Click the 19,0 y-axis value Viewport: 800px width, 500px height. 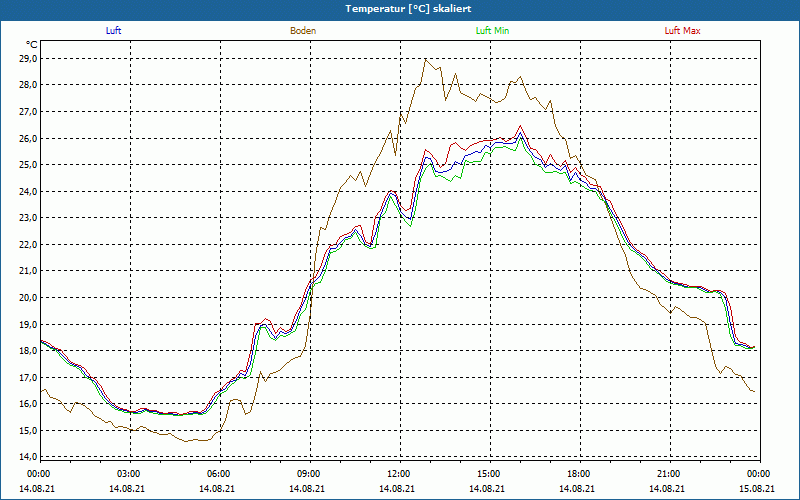[29, 324]
